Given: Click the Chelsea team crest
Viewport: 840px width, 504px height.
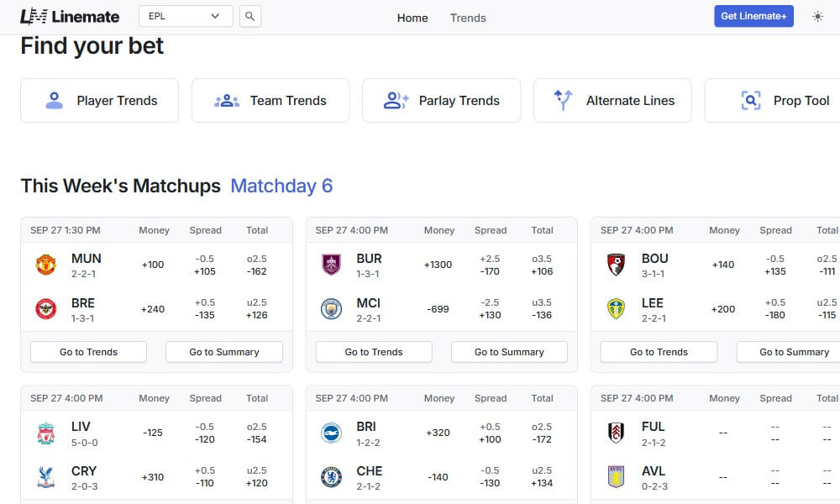Looking at the screenshot, I should click(x=331, y=477).
